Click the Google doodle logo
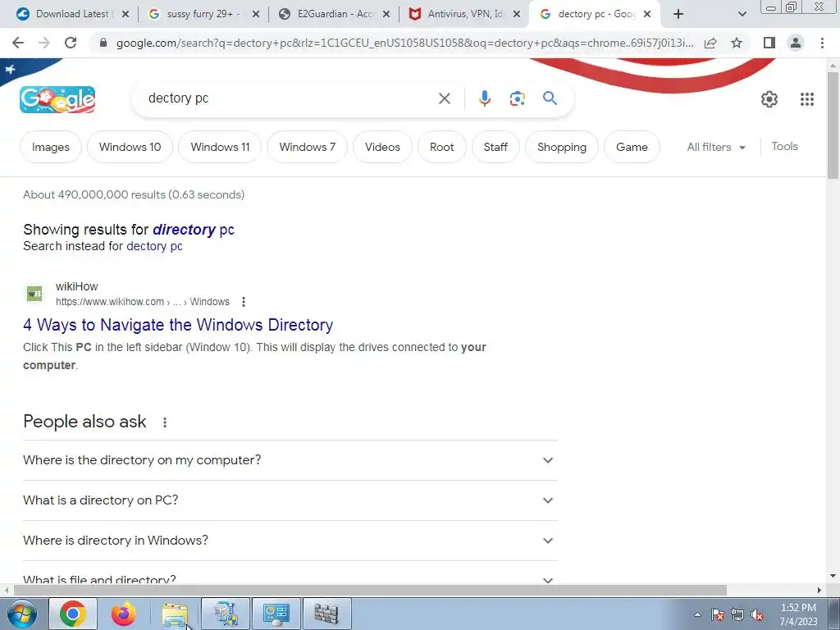Screen dimensions: 840x630 click(57, 99)
